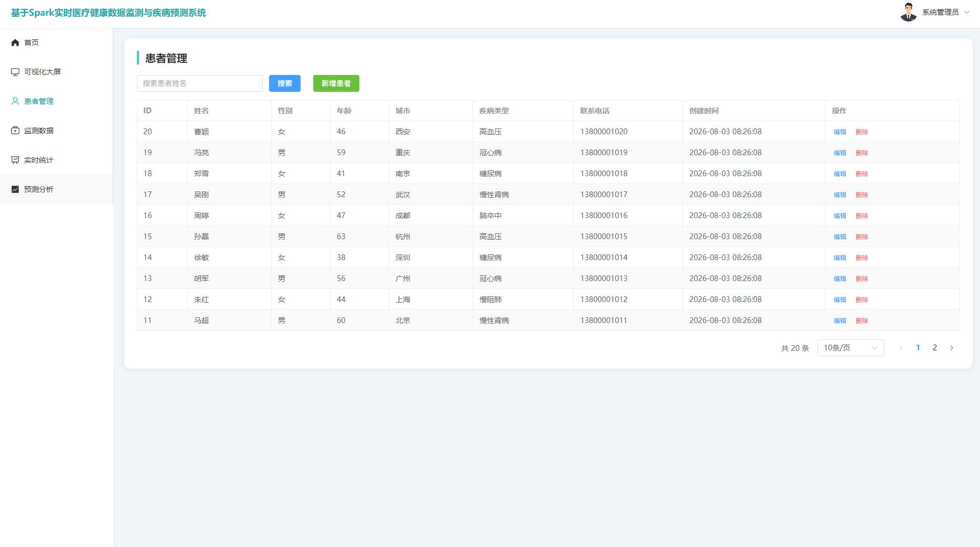The width and height of the screenshot is (980, 547).
Task: Delete patient 朱红 record
Action: [862, 300]
